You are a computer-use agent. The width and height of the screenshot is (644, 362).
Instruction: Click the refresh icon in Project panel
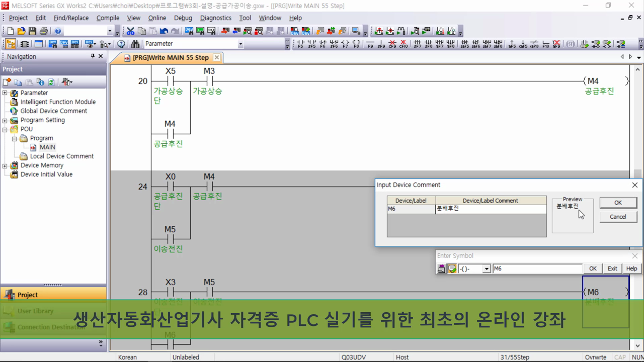pos(51,82)
